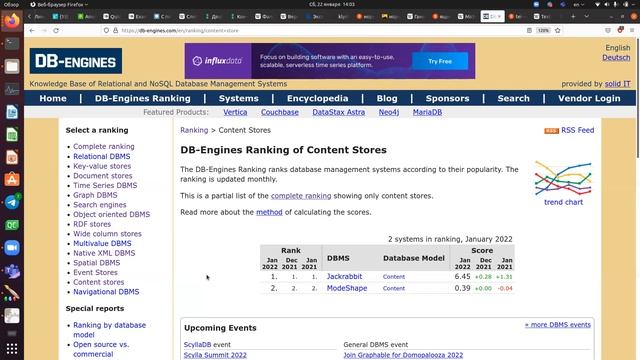Click the padlock site security icon

(116, 31)
